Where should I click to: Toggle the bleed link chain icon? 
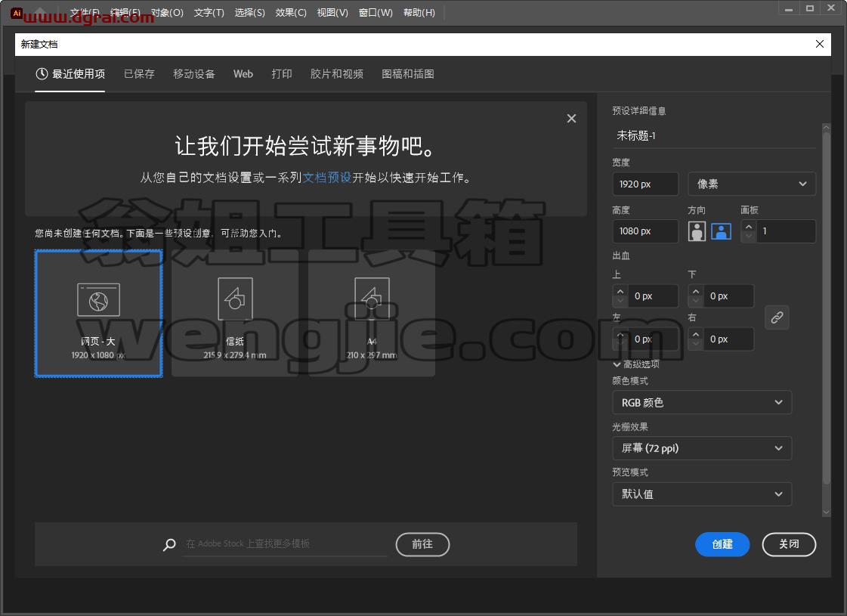(777, 317)
